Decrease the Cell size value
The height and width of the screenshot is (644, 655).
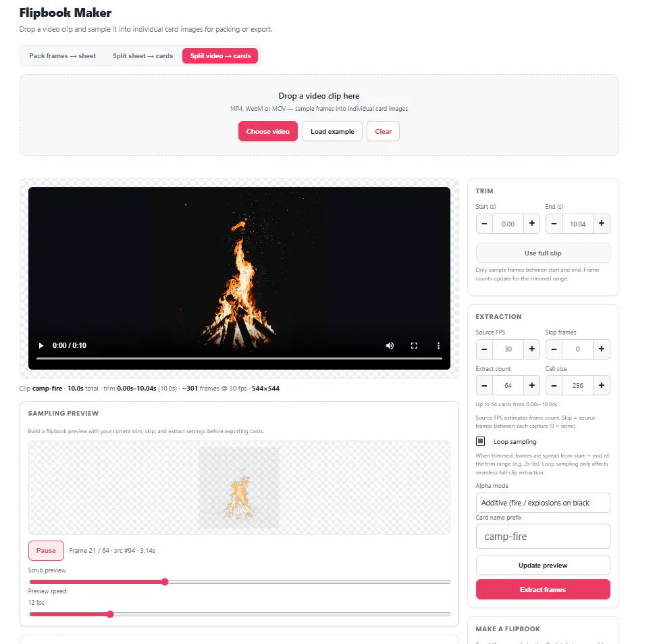click(554, 385)
